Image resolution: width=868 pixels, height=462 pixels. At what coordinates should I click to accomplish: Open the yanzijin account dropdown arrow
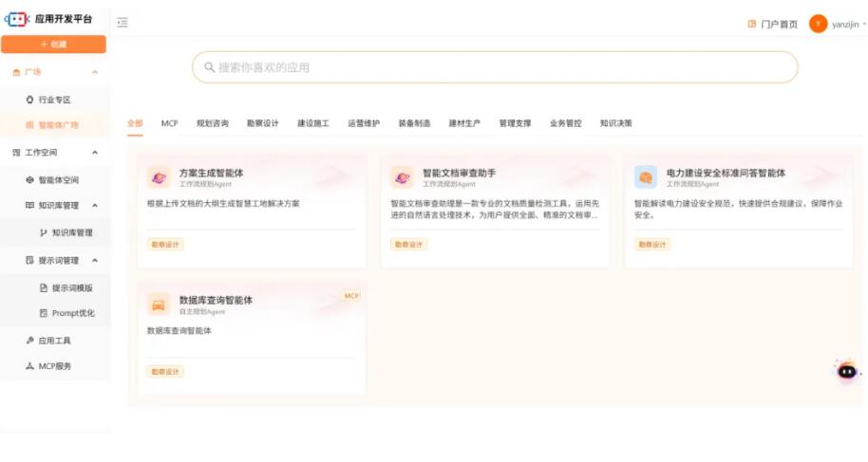pyautogui.click(x=863, y=25)
